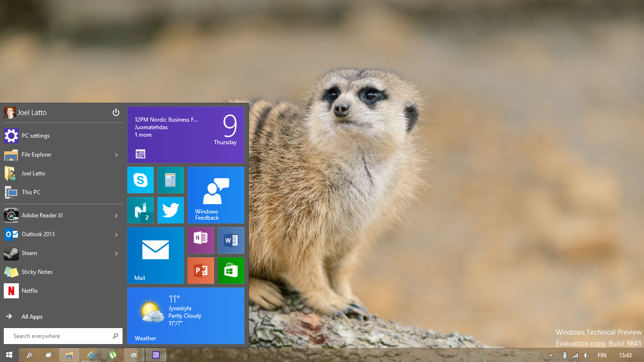Open the Twitter tile
This screenshot has height=362, width=644.
pos(170,210)
